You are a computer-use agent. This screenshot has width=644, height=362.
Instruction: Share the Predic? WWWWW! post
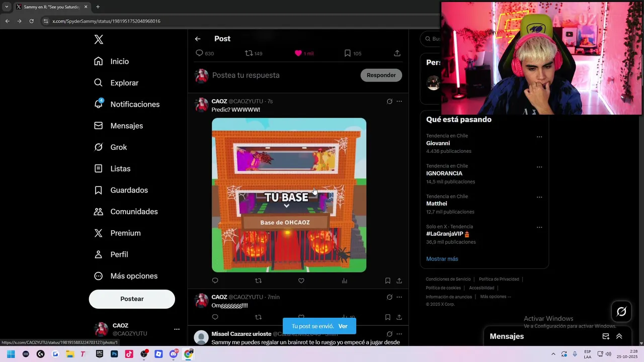pyautogui.click(x=399, y=281)
